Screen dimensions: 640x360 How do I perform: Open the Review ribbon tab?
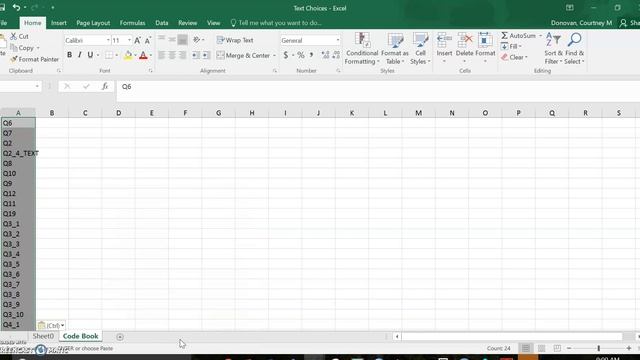[x=187, y=23]
